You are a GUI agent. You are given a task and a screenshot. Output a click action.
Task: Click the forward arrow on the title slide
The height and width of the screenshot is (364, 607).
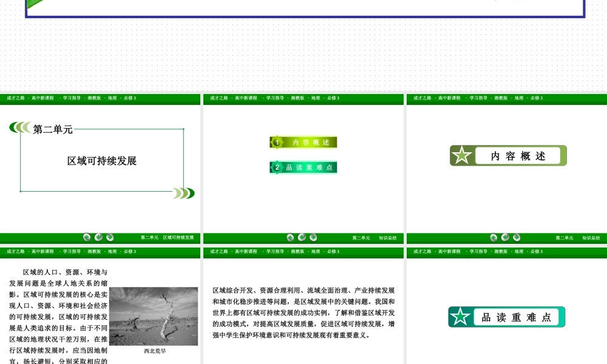109,237
